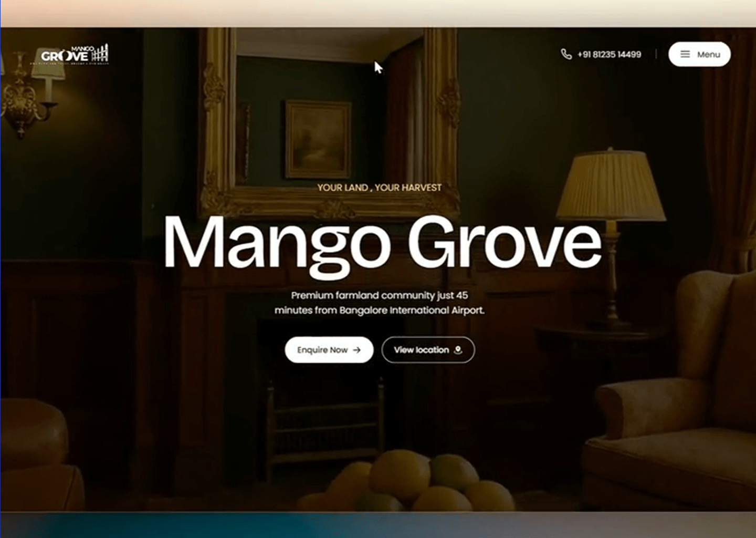The width and height of the screenshot is (756, 538).
Task: Click the hamburger icon inside Menu
Action: pos(685,54)
